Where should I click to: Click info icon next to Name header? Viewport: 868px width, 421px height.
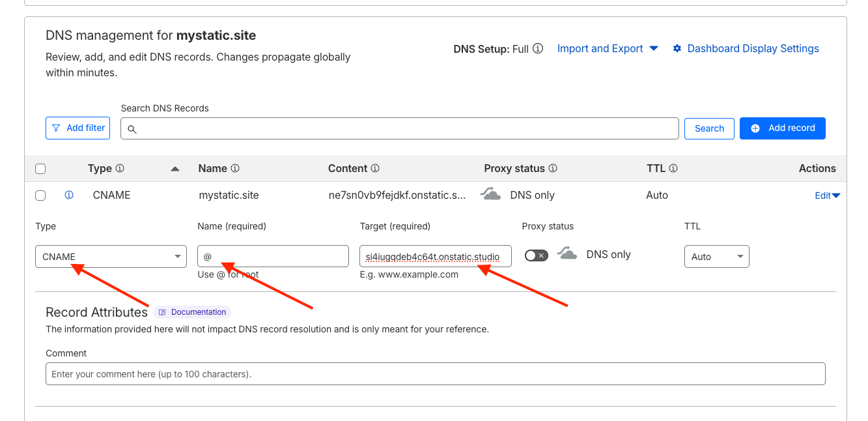click(x=235, y=168)
